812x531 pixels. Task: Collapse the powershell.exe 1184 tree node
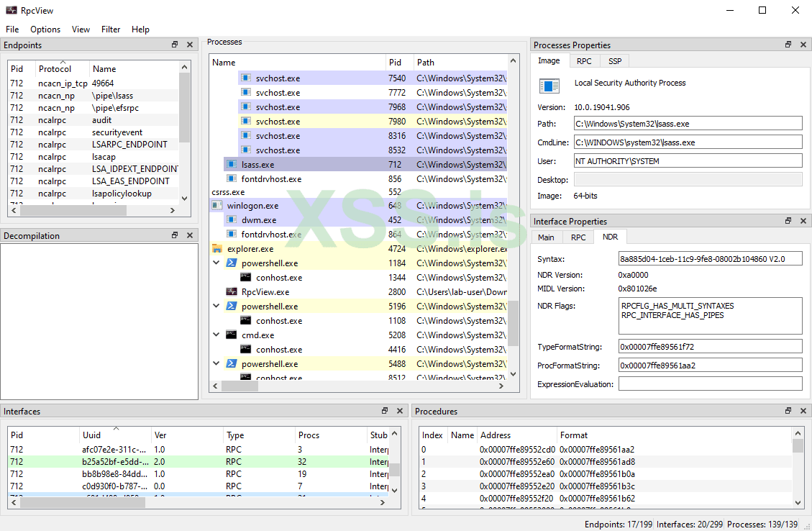[217, 263]
